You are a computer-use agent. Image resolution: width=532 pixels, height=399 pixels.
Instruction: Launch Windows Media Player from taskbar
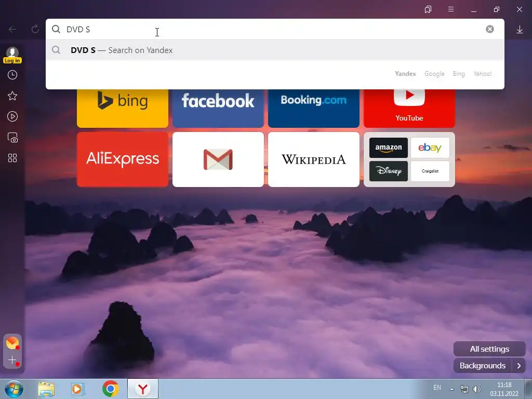pos(78,389)
